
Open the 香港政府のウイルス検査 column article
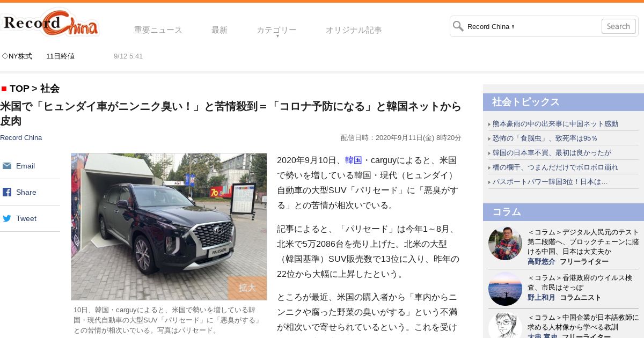(x=580, y=283)
